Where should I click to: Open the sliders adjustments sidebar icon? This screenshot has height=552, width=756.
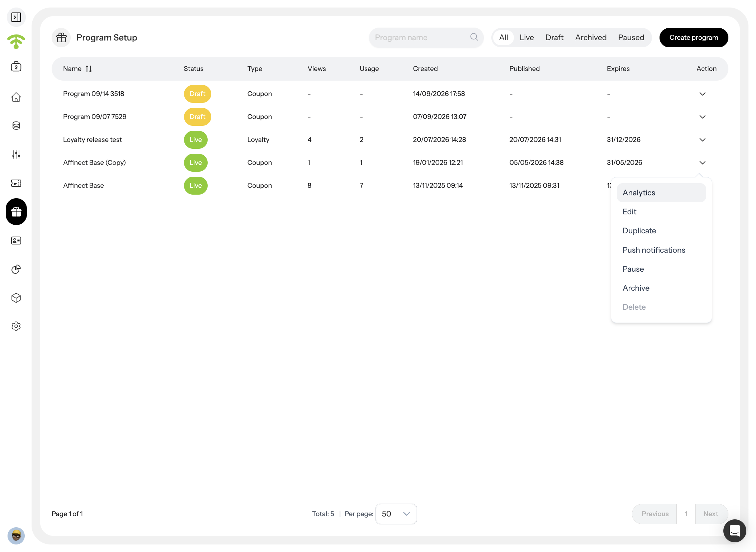[16, 154]
